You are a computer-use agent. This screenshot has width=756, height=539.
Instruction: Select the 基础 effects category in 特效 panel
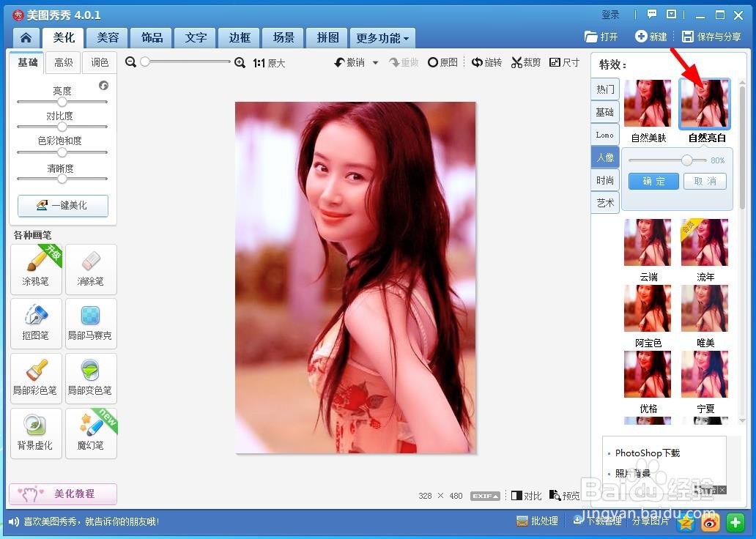pyautogui.click(x=605, y=112)
